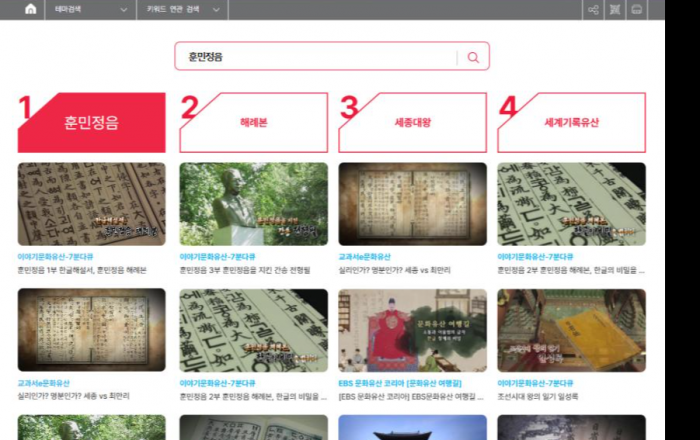
Task: Go to the home page icon
Action: pos(30,9)
